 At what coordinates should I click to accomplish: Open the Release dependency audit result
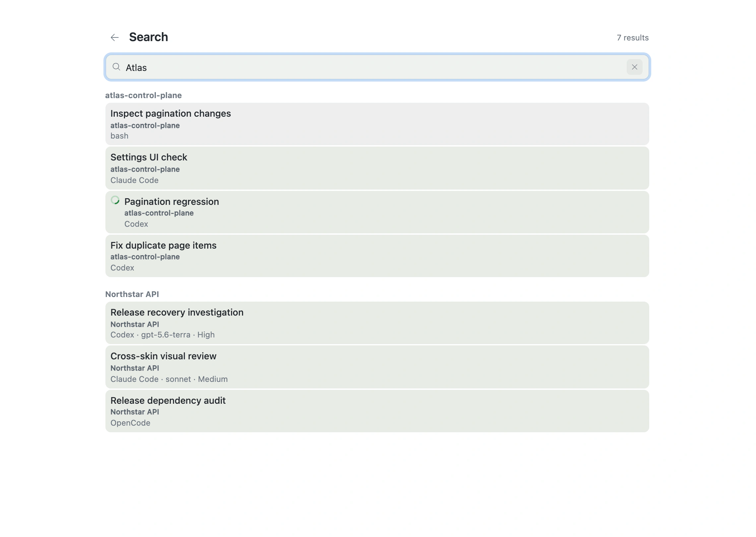point(377,411)
